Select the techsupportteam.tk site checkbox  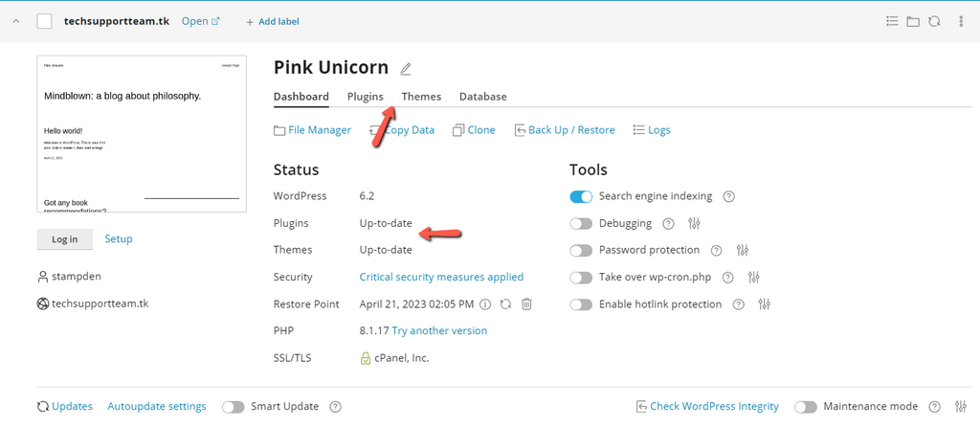point(44,21)
